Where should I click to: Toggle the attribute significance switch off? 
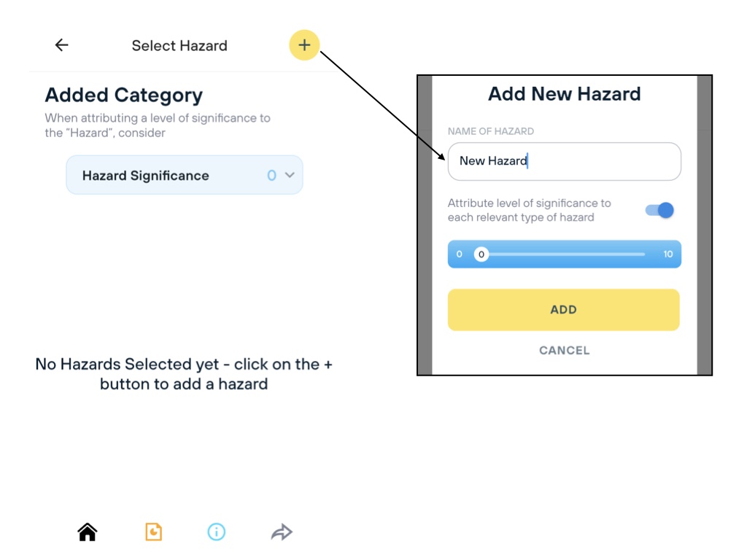coord(659,211)
